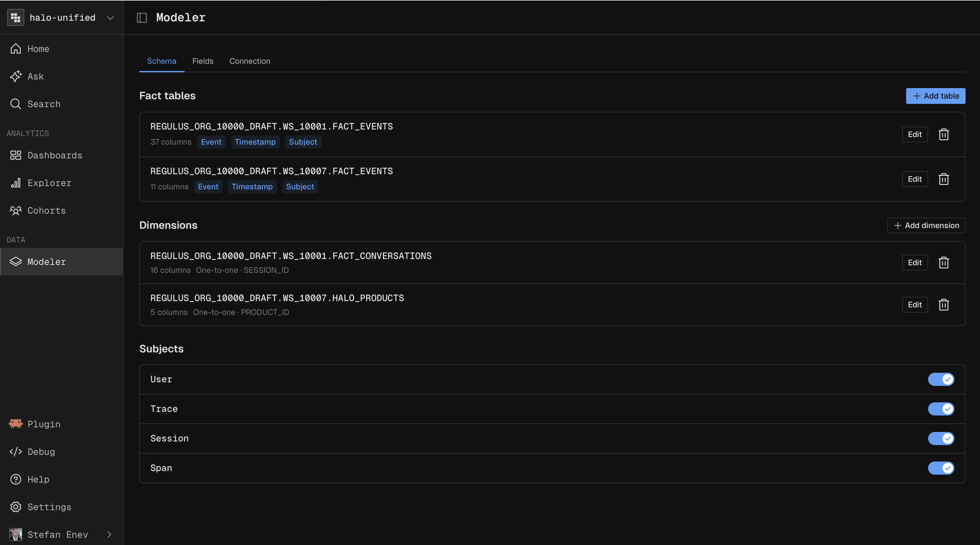Edit the FACT_CONVERSATIONS dimension

pyautogui.click(x=915, y=262)
